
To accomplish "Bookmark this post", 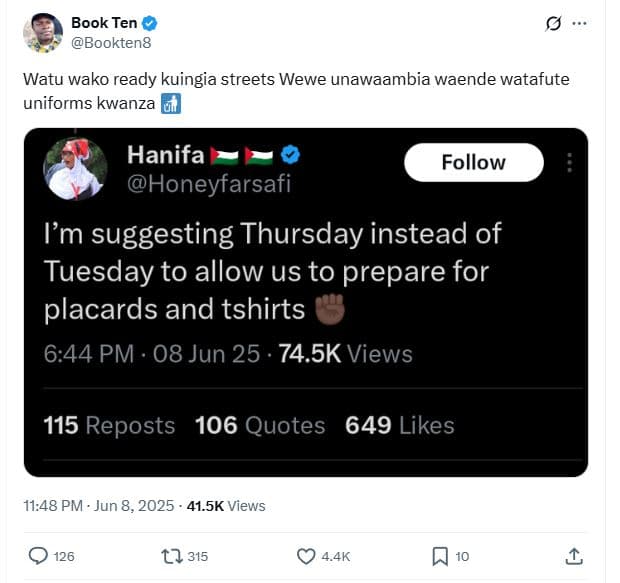I will (x=440, y=555).
